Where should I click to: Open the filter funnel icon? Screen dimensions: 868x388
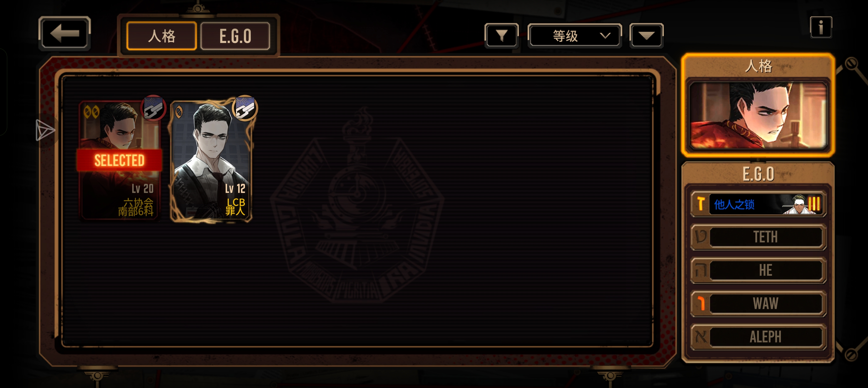click(501, 35)
